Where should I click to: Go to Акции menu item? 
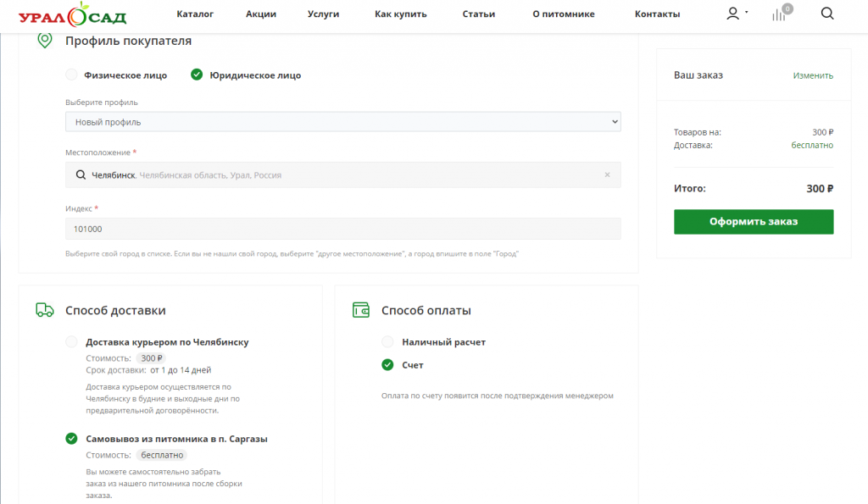pyautogui.click(x=261, y=14)
